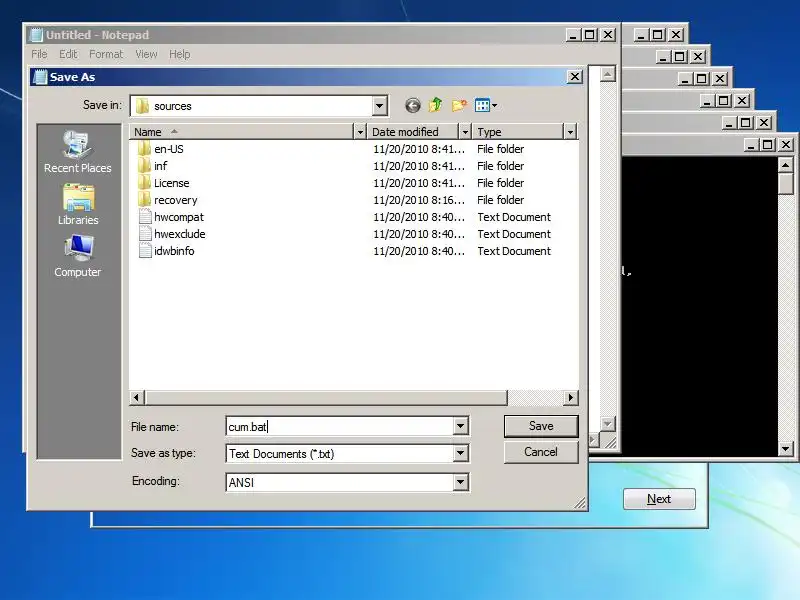Click the hwcompat Text Document type cell
Viewport: 800px width, 600px height.
pos(514,217)
